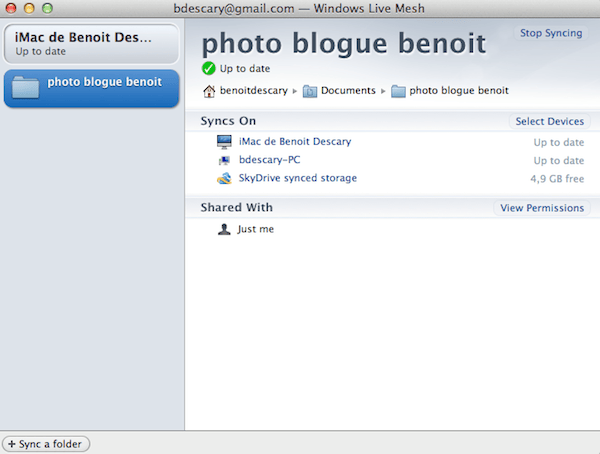The image size is (600, 454).
Task: Click the sidebar photo blogue benoit folder icon
Action: coord(26,87)
